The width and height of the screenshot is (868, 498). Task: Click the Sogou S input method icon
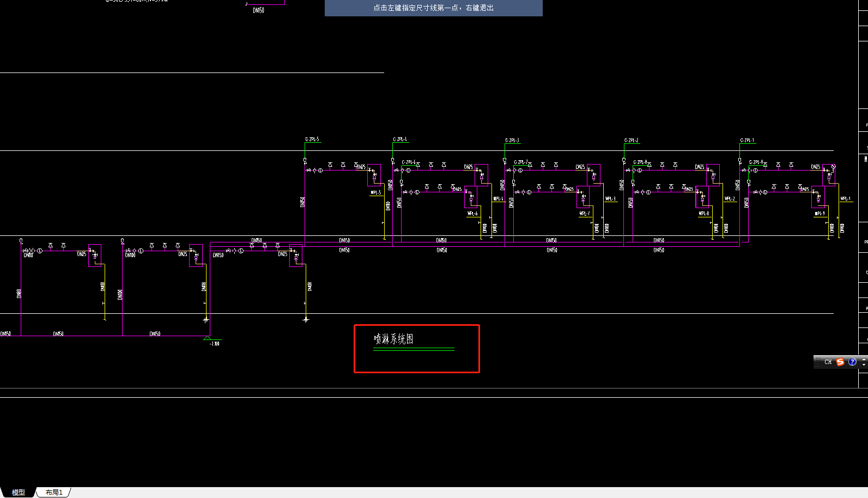(x=840, y=362)
